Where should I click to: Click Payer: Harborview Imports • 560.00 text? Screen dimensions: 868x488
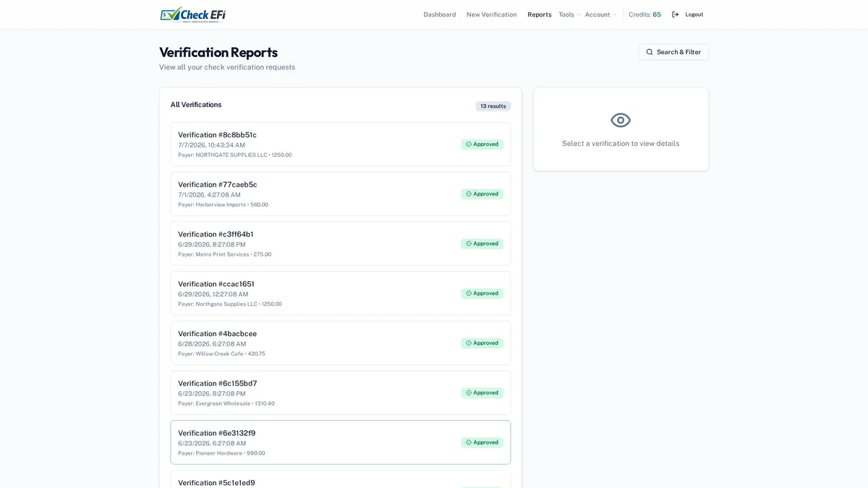223,205
